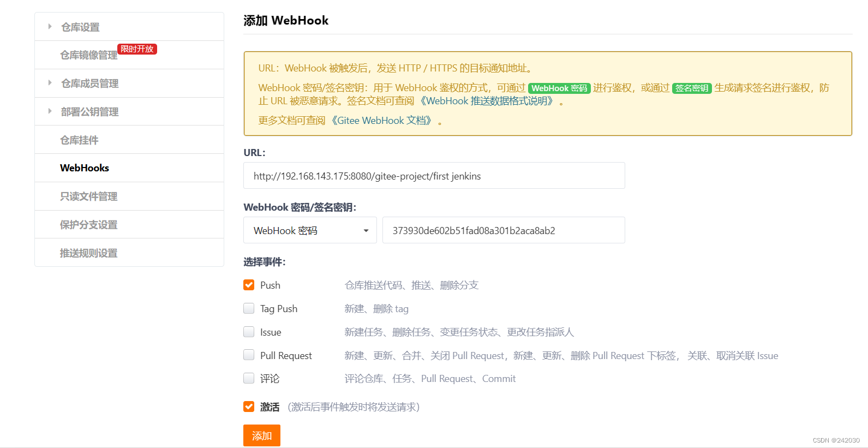Click the Issue label text
The width and height of the screenshot is (868, 448).
click(271, 332)
